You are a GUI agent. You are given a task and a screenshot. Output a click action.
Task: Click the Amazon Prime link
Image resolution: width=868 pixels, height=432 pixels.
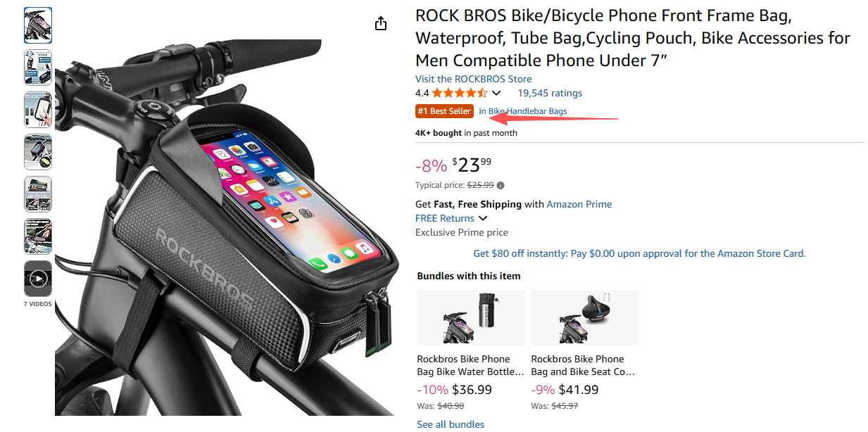coord(579,204)
